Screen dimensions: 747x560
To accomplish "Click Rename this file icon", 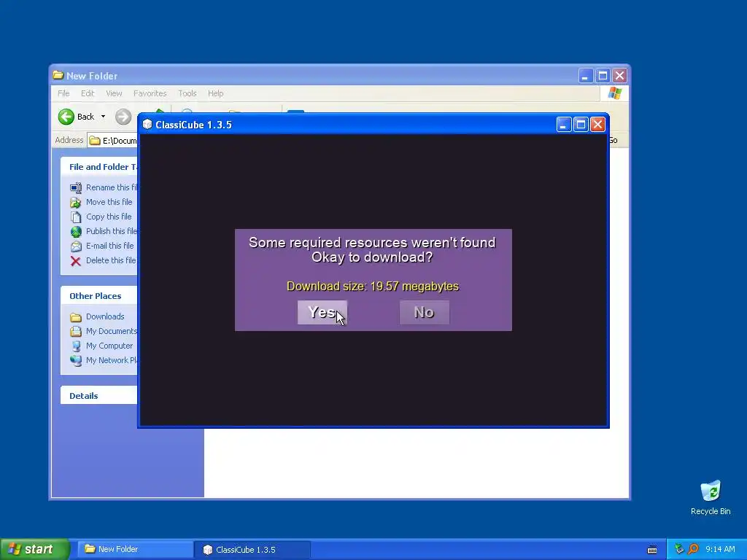I will (x=76, y=187).
